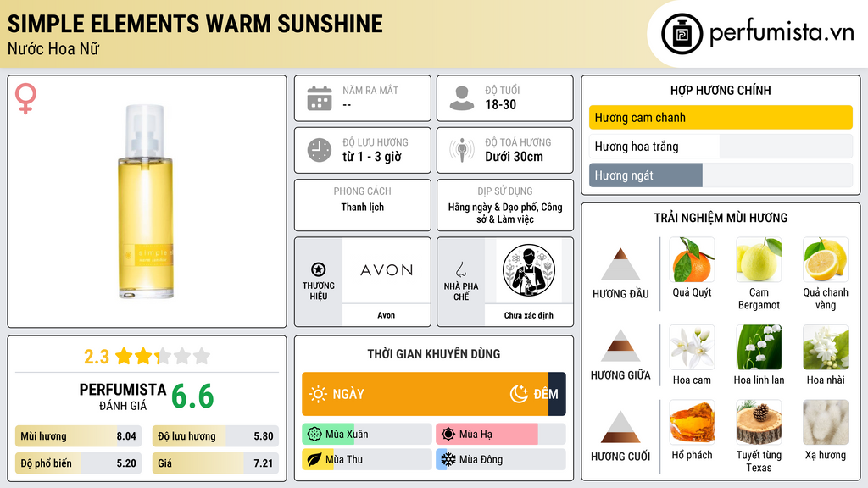Click the từ 1 - 3 giờ longevity value

coord(371,157)
